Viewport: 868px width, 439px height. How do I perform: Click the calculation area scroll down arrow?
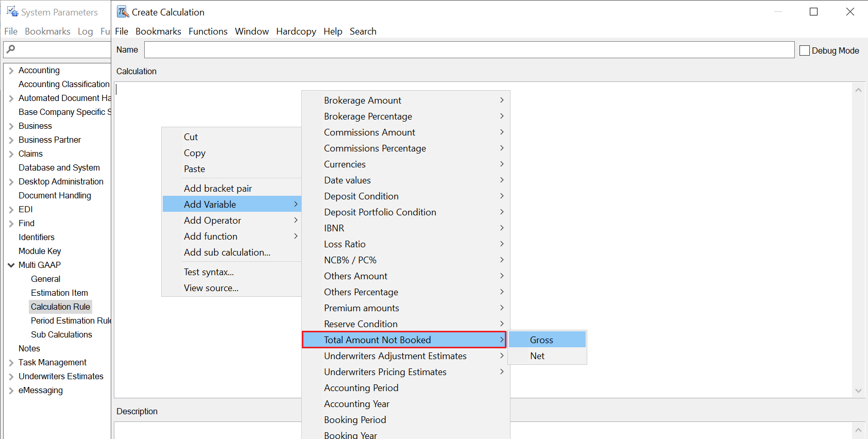point(858,391)
